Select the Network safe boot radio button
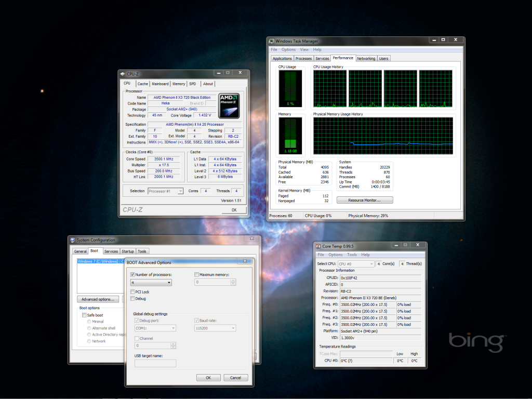The height and width of the screenshot is (399, 532). coord(89,341)
